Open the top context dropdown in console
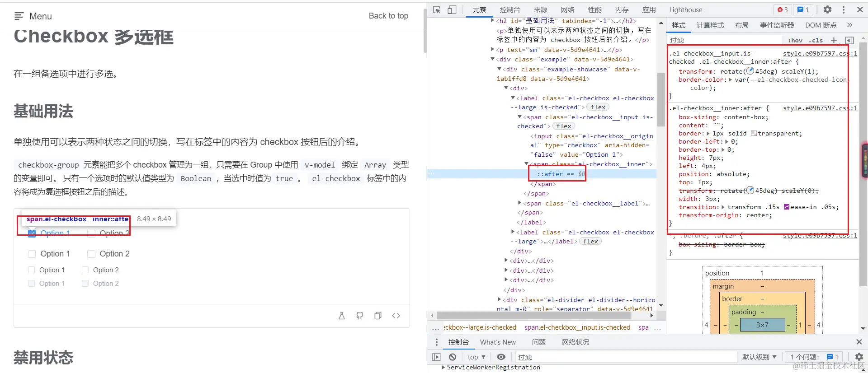This screenshot has width=868, height=373. [x=476, y=357]
